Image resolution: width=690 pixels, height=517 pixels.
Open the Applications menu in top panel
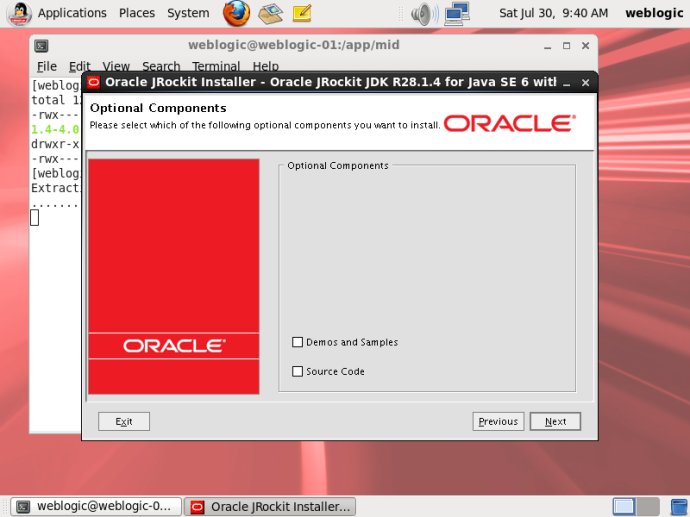click(x=72, y=13)
